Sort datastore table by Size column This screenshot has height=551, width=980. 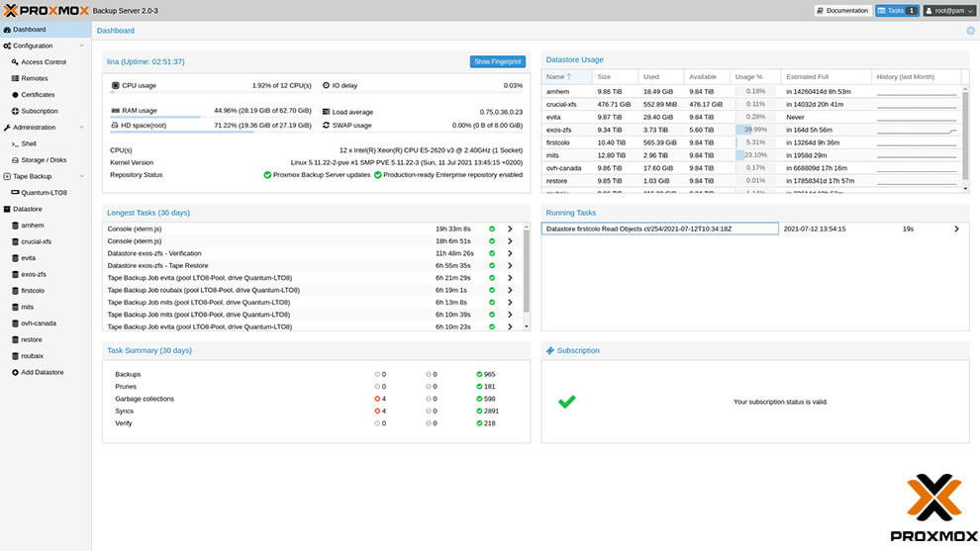pyautogui.click(x=616, y=77)
